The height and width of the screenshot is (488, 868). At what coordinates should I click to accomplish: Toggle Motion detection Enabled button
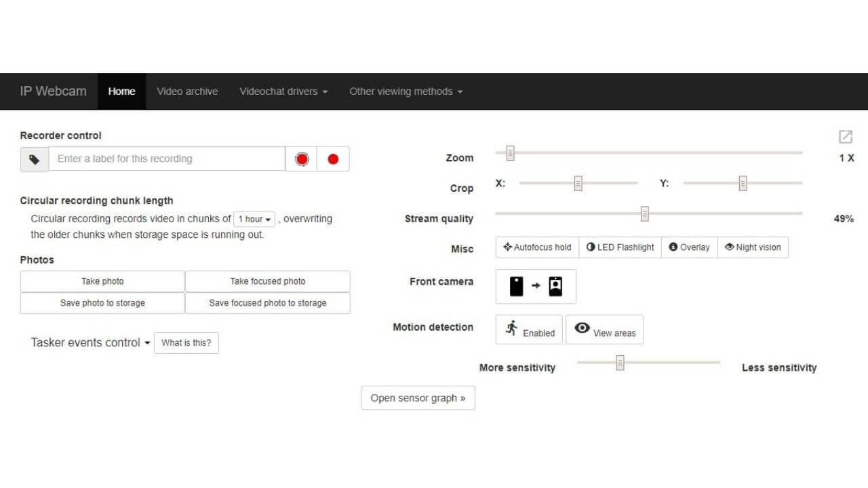(529, 329)
